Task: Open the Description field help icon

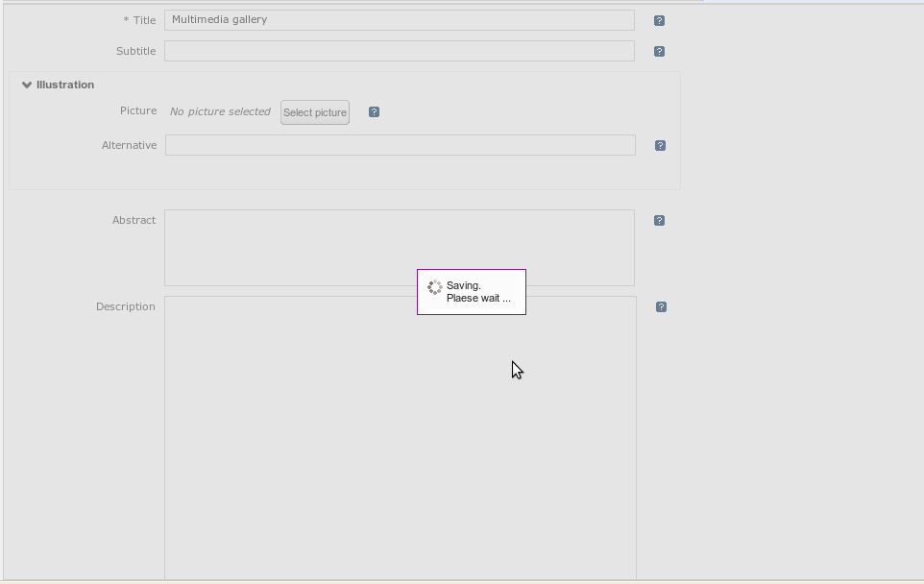Action: point(661,306)
